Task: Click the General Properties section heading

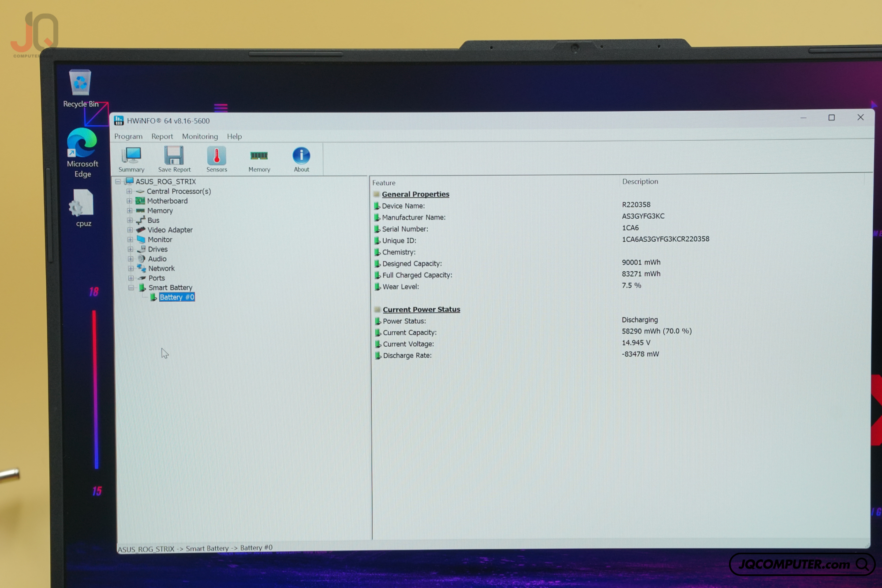Action: tap(415, 194)
